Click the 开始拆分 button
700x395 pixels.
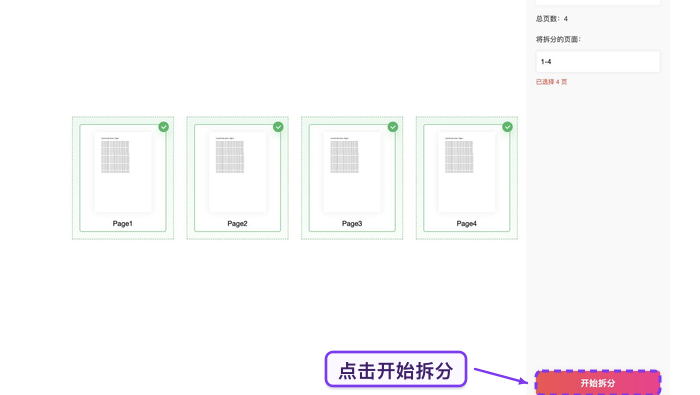pos(598,383)
